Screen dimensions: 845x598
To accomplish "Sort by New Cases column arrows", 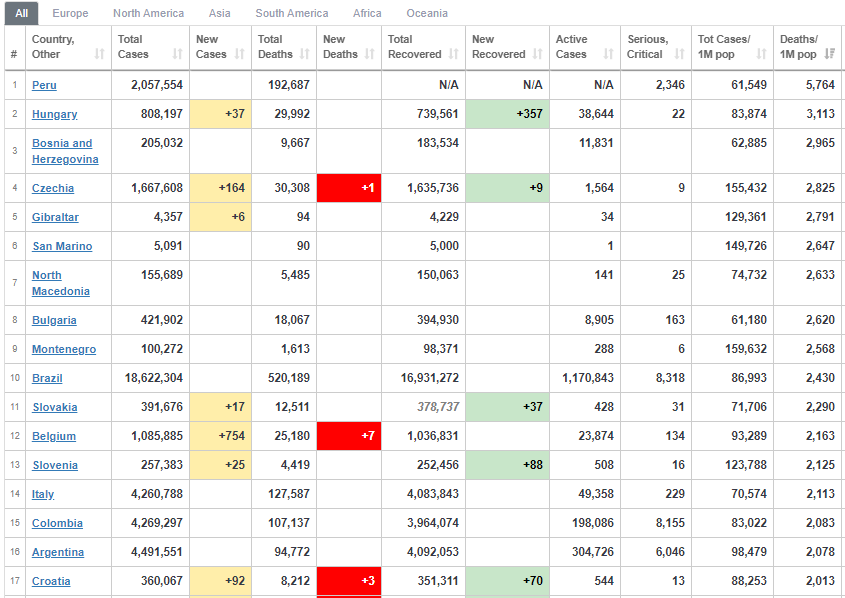I will click(239, 54).
